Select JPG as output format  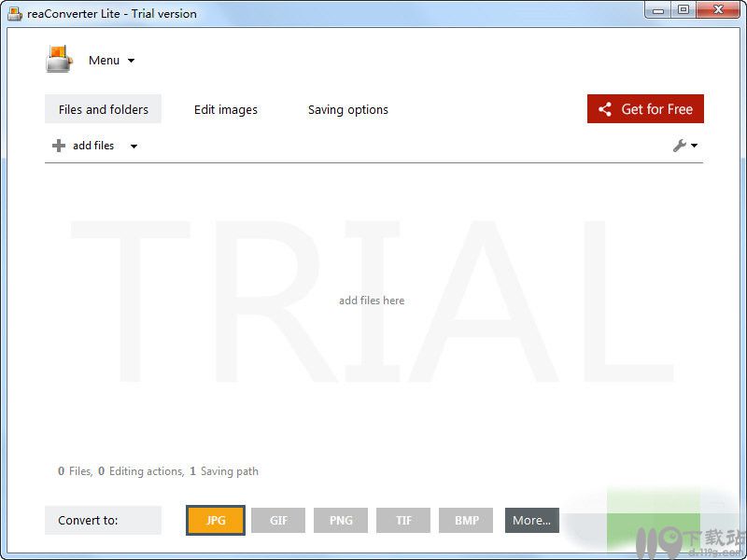[x=216, y=520]
